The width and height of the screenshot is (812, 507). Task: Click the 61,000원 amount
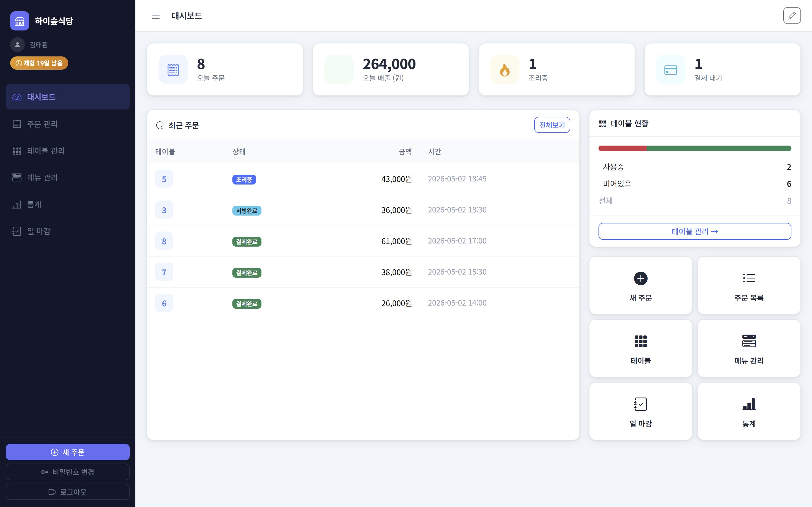click(397, 241)
